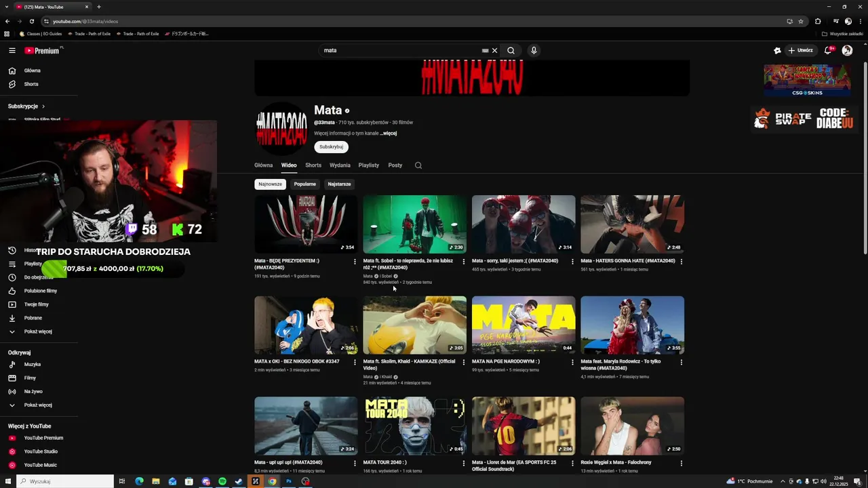The image size is (868, 488).
Task: Switch to the Posty channel tab
Action: [395, 165]
